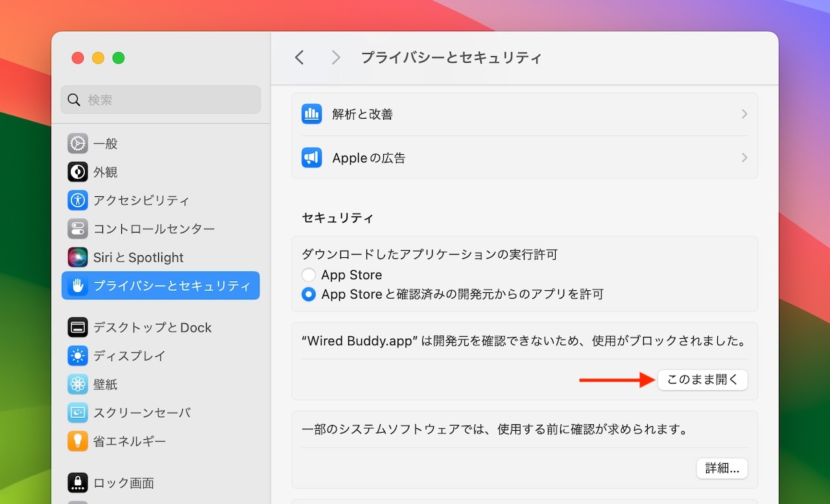Minimize window with the yellow button
The image size is (830, 504).
pyautogui.click(x=98, y=58)
